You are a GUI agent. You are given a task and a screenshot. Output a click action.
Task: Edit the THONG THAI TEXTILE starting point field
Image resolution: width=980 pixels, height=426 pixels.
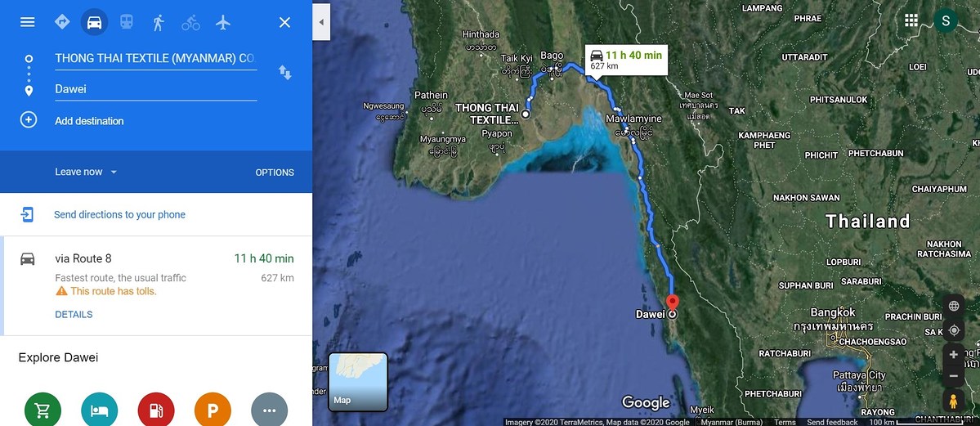(x=155, y=58)
